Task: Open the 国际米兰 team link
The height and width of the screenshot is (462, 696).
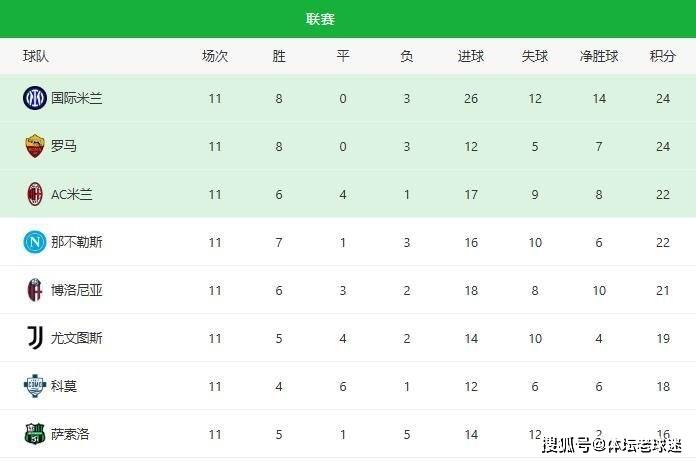Action: [77, 98]
